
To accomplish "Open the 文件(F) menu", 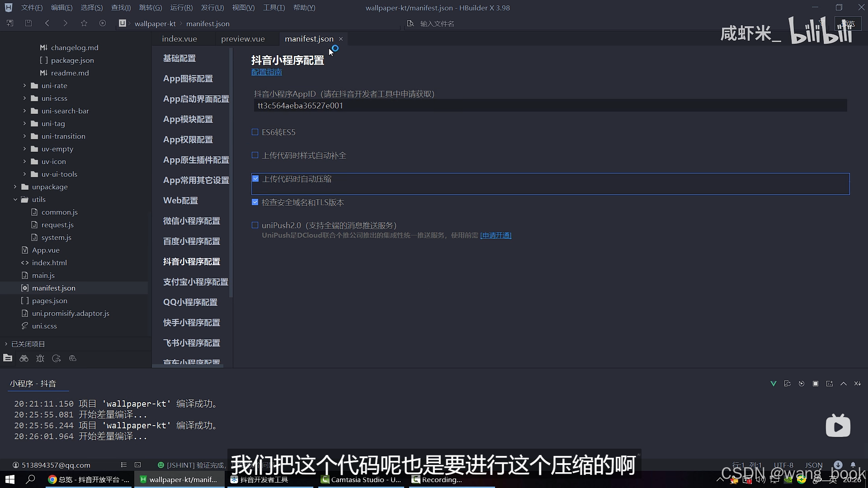I will pyautogui.click(x=32, y=8).
